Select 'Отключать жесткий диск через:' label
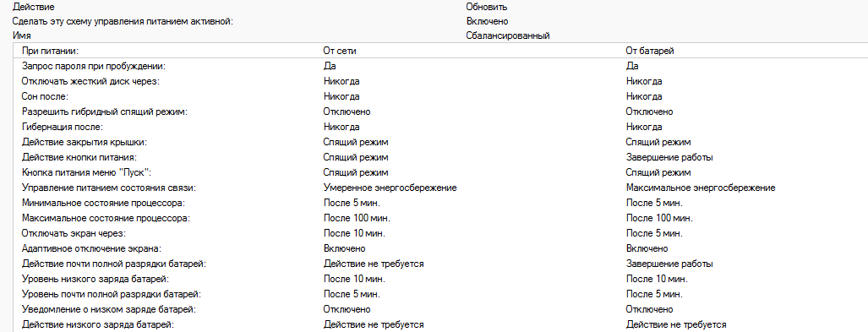 [x=90, y=81]
